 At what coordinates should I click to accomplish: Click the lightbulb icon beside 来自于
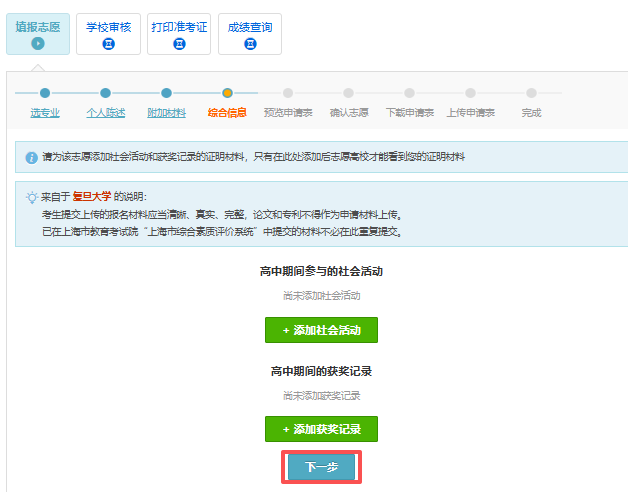pos(32,197)
